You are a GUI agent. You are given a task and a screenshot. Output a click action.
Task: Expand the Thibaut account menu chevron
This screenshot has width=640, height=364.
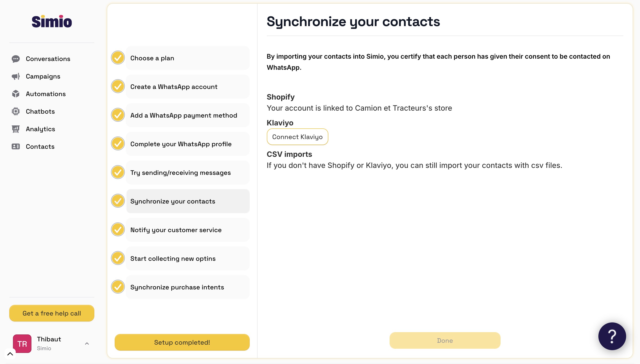[x=87, y=343]
